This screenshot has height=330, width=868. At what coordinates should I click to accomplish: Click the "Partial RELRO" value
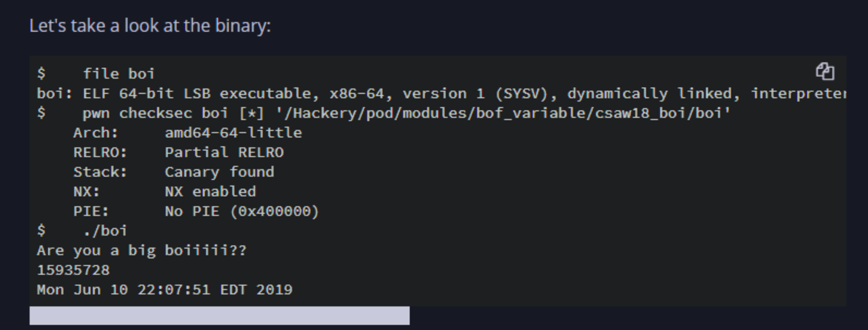click(x=224, y=152)
